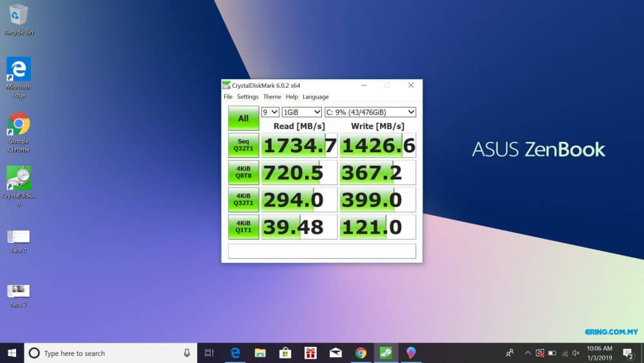This screenshot has height=363, width=644.
Task: Open the Recycle Bin desktop icon
Action: [x=19, y=19]
